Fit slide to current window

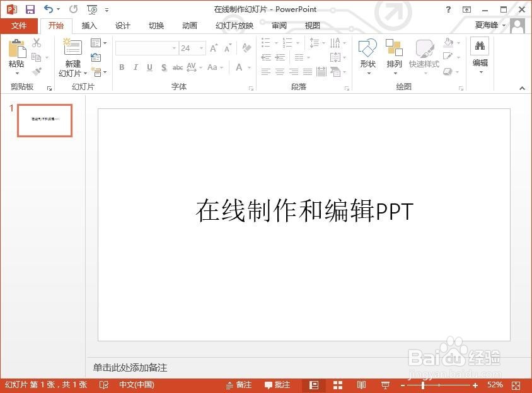point(516,385)
